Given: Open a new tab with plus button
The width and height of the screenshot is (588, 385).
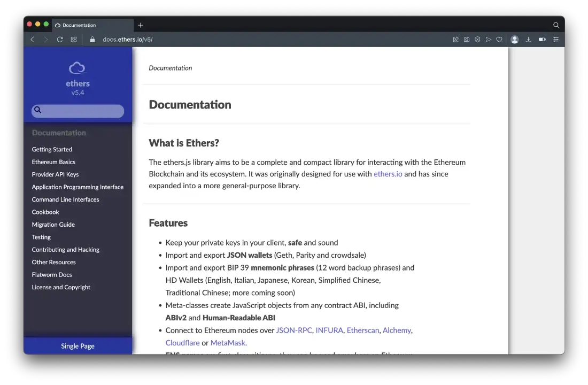Looking at the screenshot, I should pyautogui.click(x=141, y=25).
